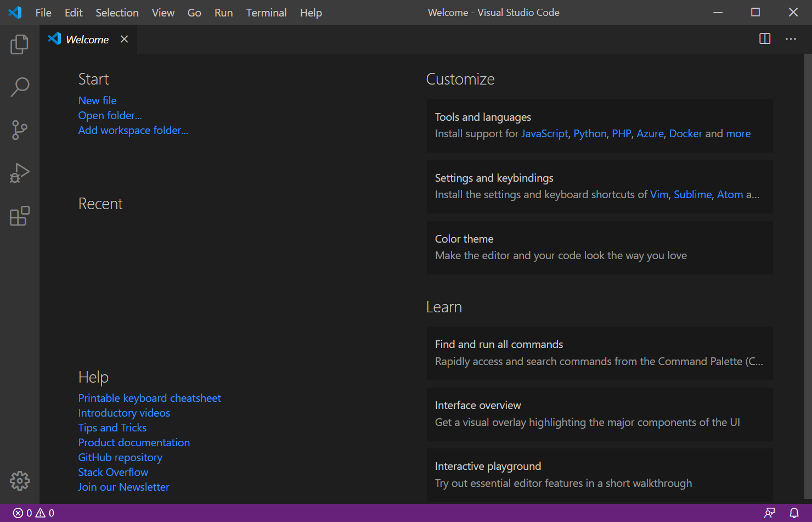Open the Go menu

[x=194, y=13]
